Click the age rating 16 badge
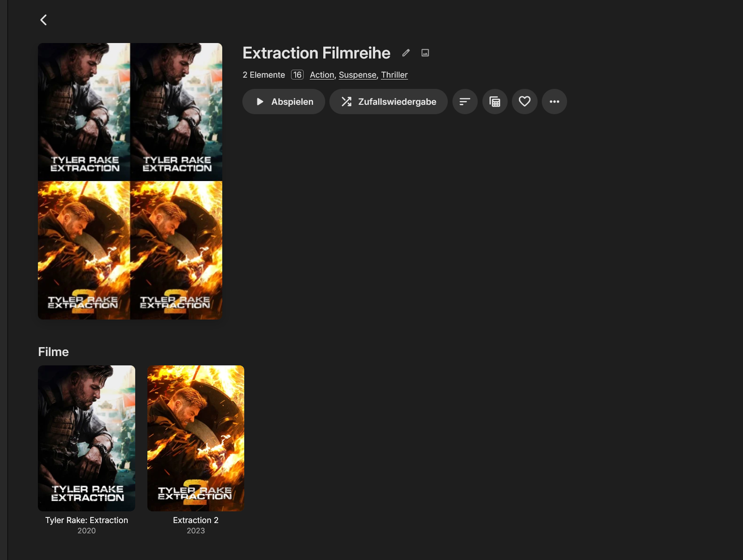This screenshot has width=743, height=560. tap(297, 75)
